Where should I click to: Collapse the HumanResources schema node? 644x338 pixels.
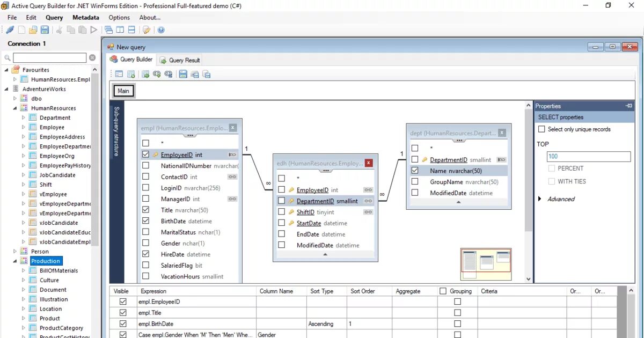(15, 108)
